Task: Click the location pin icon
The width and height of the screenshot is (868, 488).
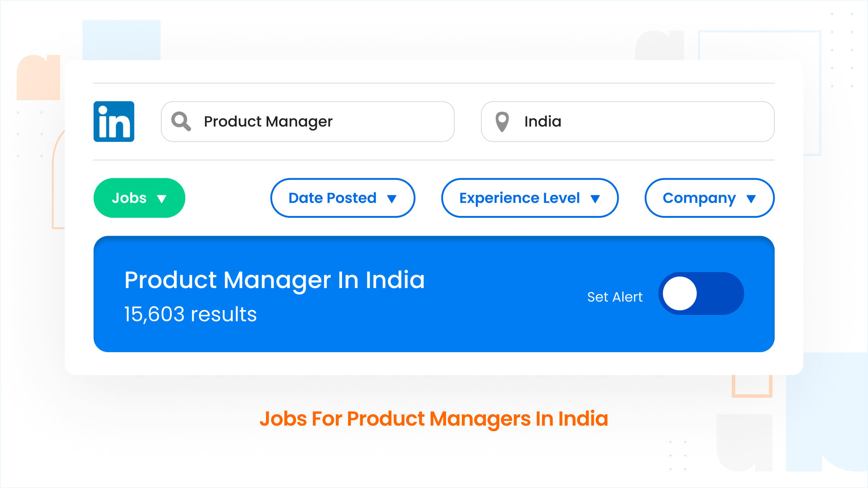Action: (x=502, y=121)
